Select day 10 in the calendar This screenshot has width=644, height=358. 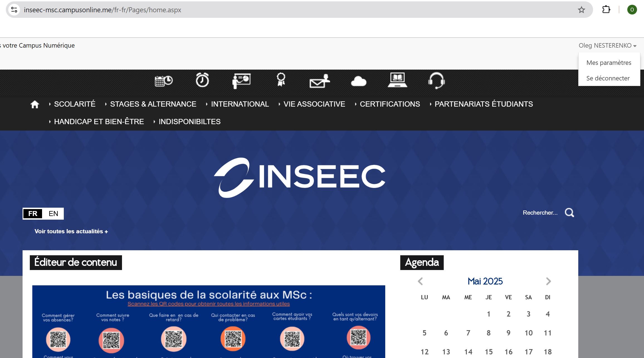pos(529,333)
